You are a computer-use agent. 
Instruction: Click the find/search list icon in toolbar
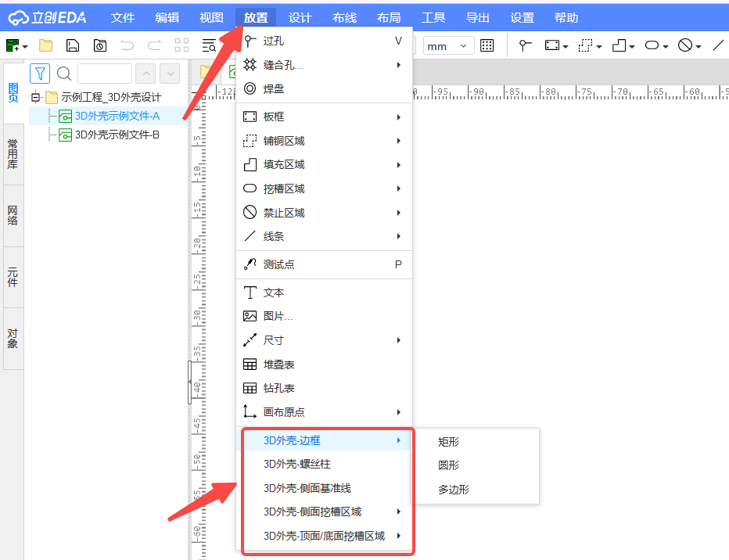pyautogui.click(x=209, y=46)
